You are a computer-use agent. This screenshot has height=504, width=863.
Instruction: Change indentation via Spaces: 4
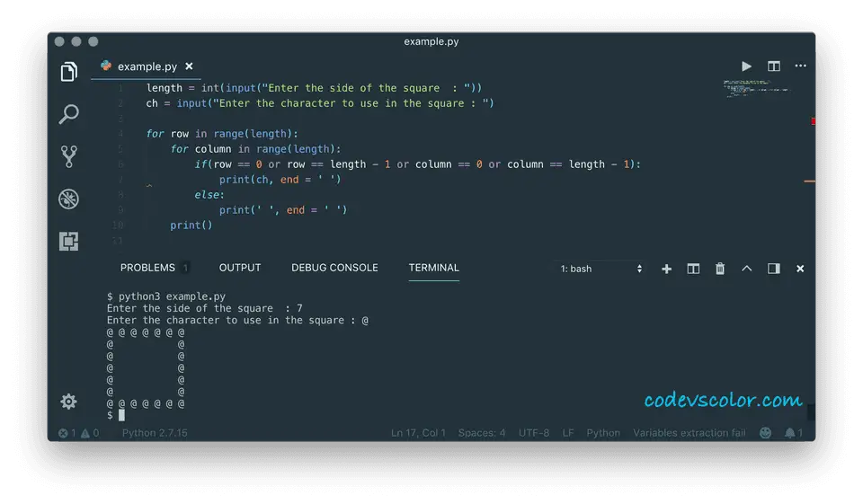tap(482, 433)
